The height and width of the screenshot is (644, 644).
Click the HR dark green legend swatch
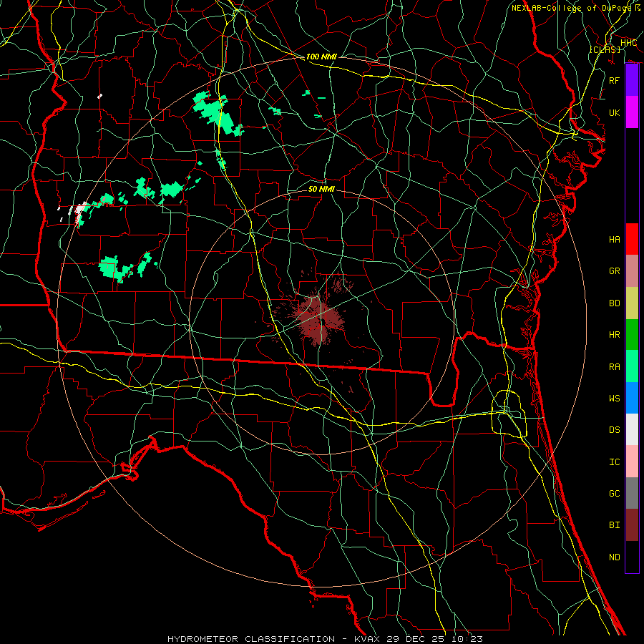tap(632, 334)
